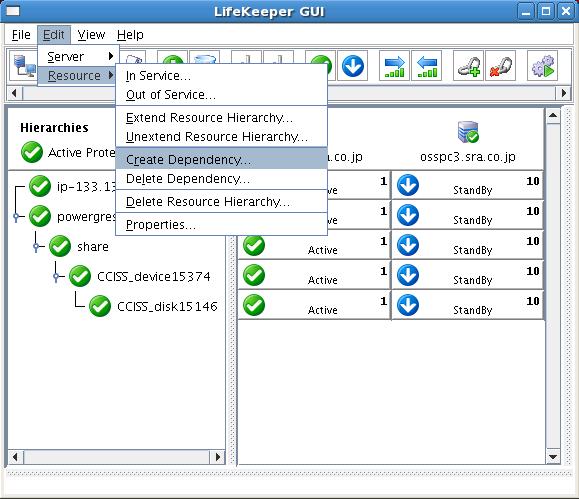Choose Delete Dependency... menu entry

click(x=222, y=178)
